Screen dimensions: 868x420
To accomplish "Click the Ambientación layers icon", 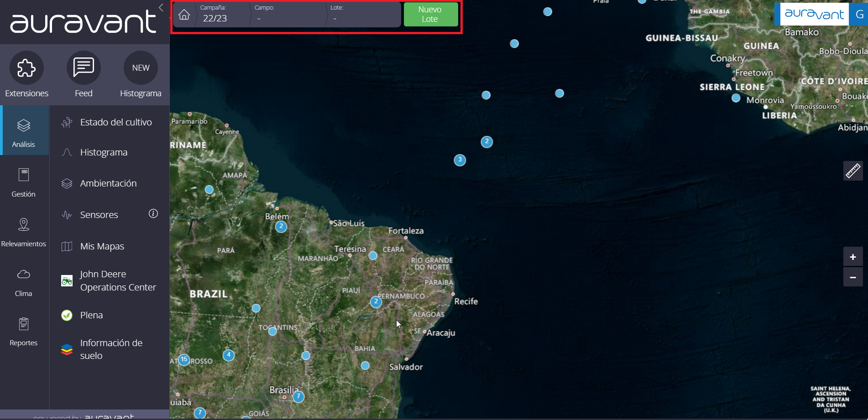I will (67, 183).
